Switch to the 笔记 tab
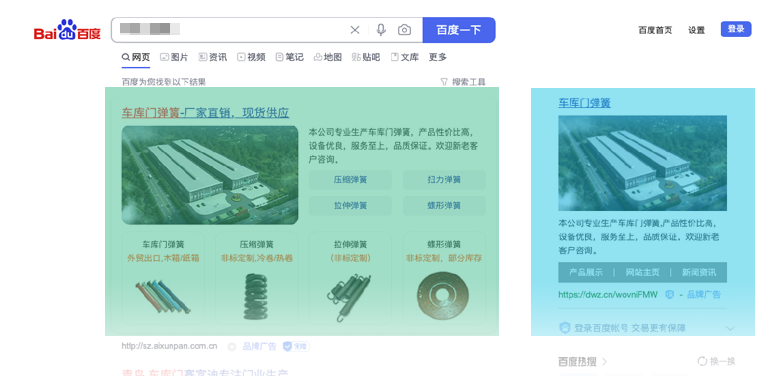The width and height of the screenshot is (778, 376). (x=290, y=57)
